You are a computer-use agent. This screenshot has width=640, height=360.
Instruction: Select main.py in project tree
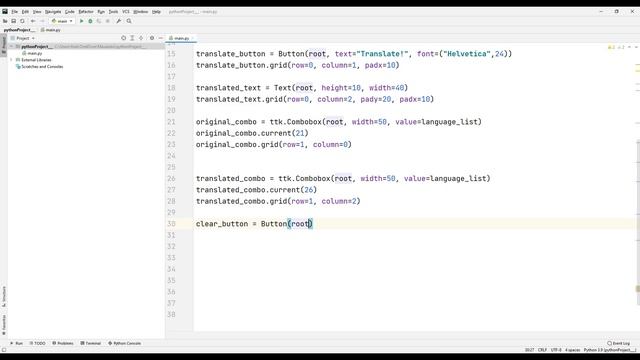point(33,53)
